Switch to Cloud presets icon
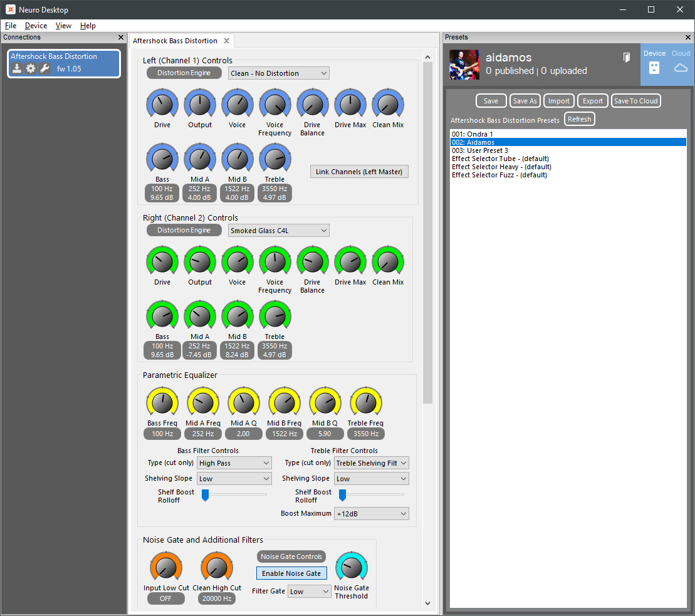This screenshot has height=616, width=695. pyautogui.click(x=681, y=68)
